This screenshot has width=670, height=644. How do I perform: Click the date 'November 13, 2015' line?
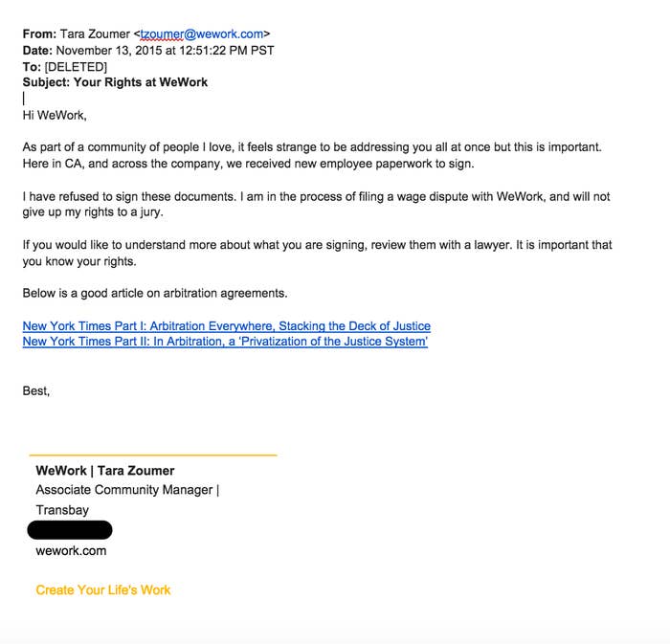(148, 51)
